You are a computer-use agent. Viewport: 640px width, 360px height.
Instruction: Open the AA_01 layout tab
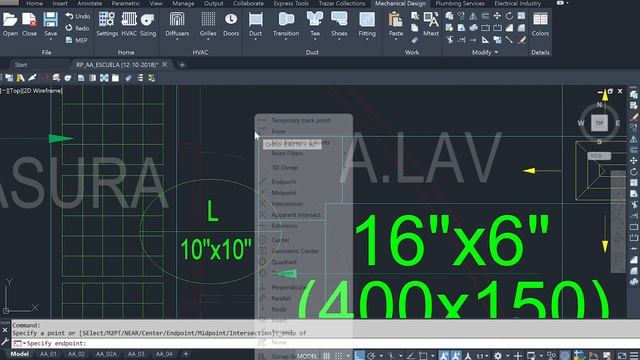coord(48,354)
